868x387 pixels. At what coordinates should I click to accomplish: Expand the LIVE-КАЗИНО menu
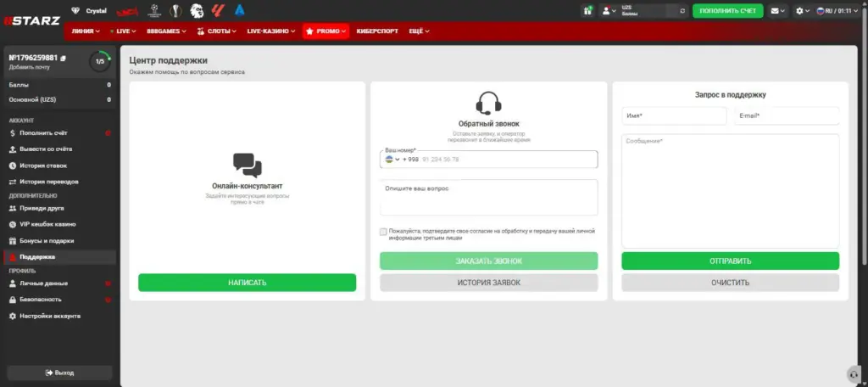click(x=270, y=31)
